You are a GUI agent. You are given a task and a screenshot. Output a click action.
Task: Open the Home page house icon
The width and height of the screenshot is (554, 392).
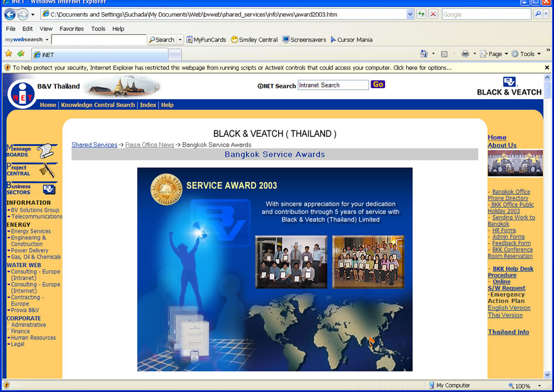click(x=424, y=54)
